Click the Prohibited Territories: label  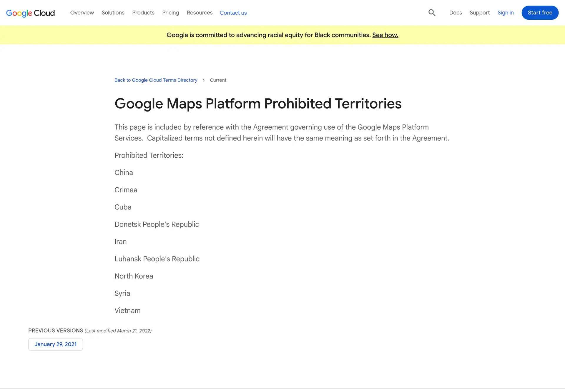(x=149, y=155)
